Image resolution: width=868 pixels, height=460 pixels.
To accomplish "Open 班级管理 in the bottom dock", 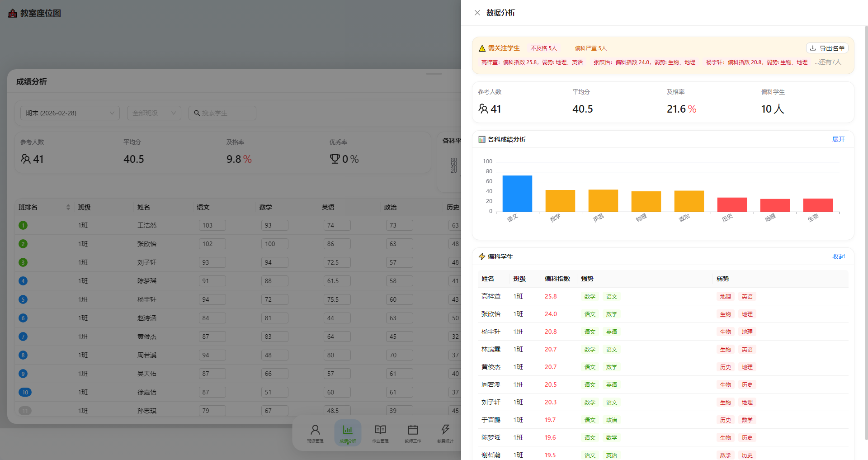I will click(315, 433).
